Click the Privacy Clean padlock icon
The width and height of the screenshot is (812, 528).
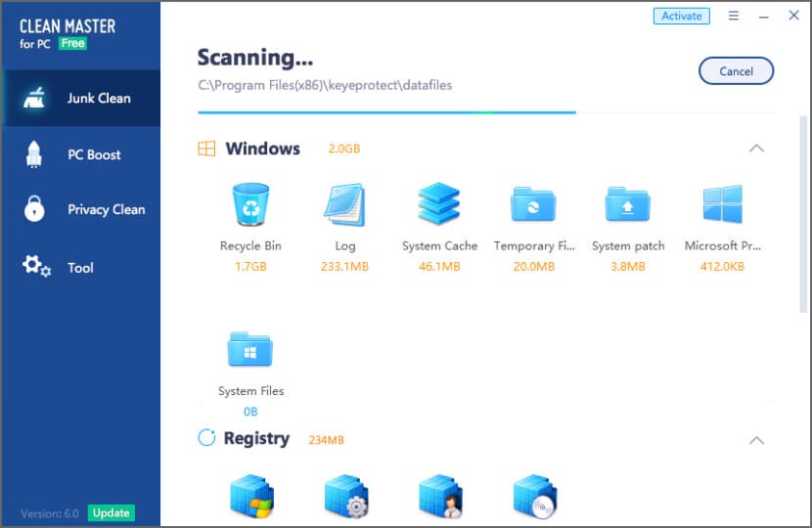[34, 209]
